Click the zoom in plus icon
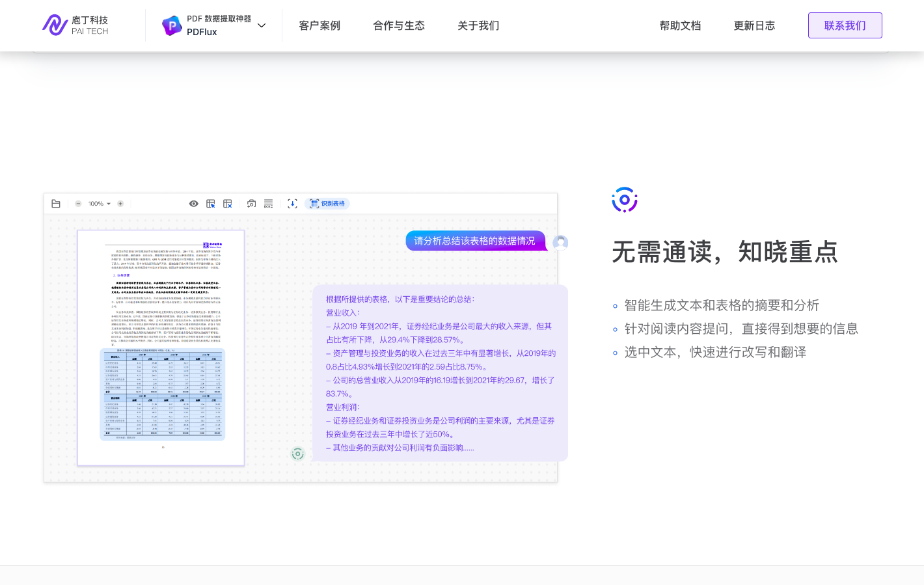The width and height of the screenshot is (924, 585). 120,204
